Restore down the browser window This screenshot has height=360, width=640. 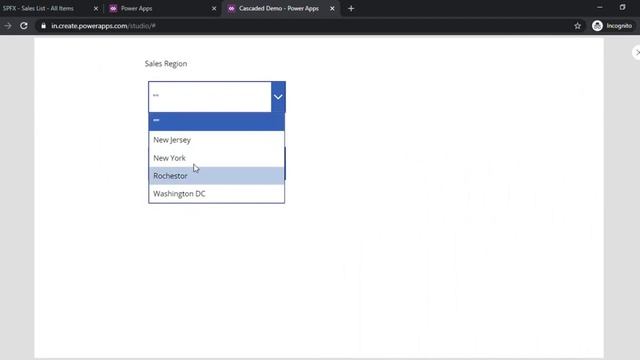[x=622, y=7]
